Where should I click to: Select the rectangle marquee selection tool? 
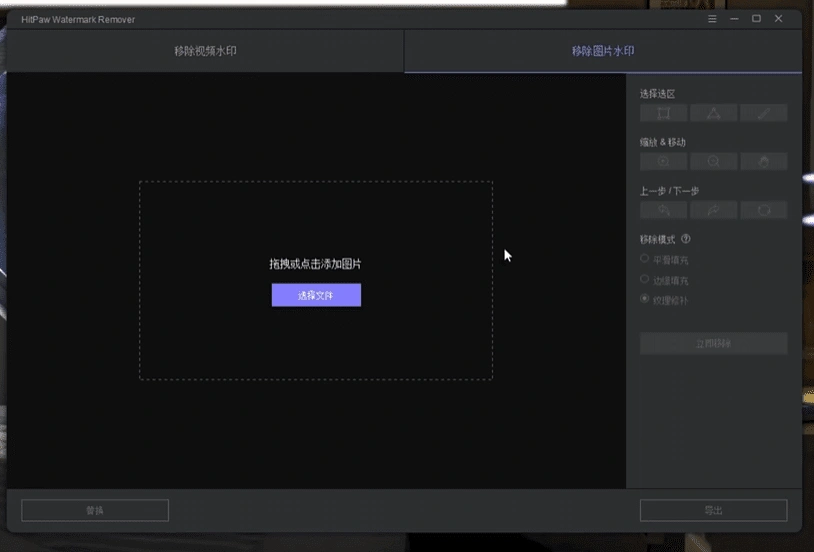point(664,113)
